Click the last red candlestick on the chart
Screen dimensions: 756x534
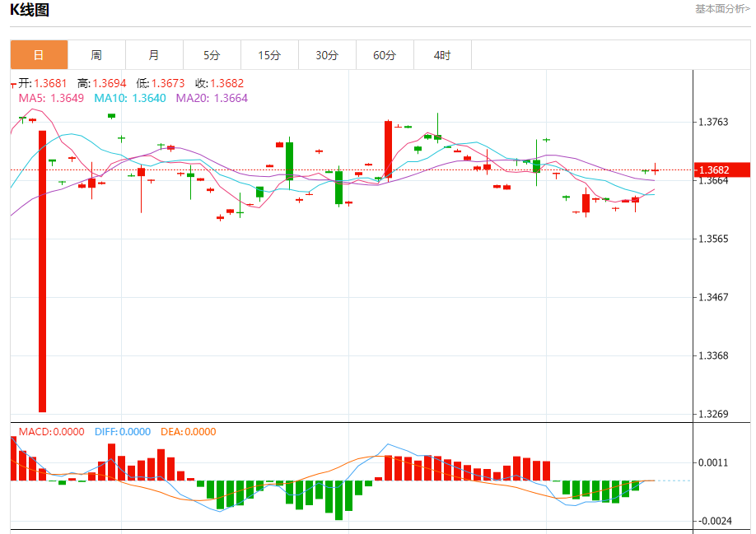pos(655,169)
